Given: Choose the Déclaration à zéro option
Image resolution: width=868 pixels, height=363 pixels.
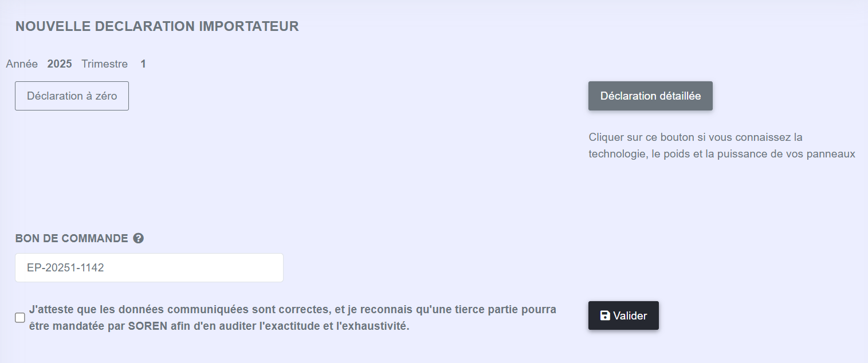Looking at the screenshot, I should (x=72, y=96).
